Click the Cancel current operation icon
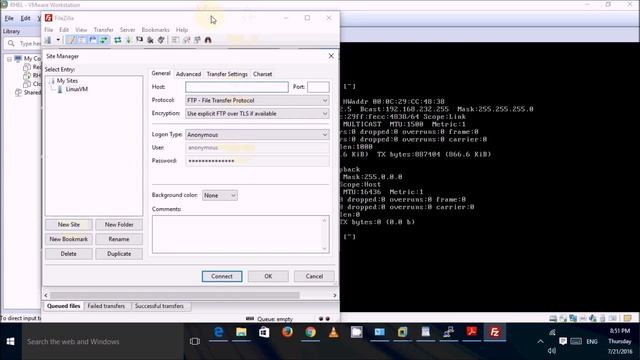Screen dimensions: 640x360 (140, 40)
